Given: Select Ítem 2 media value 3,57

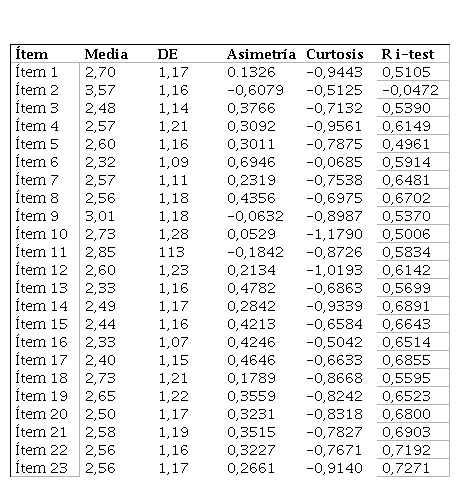Looking at the screenshot, I should [x=100, y=90].
